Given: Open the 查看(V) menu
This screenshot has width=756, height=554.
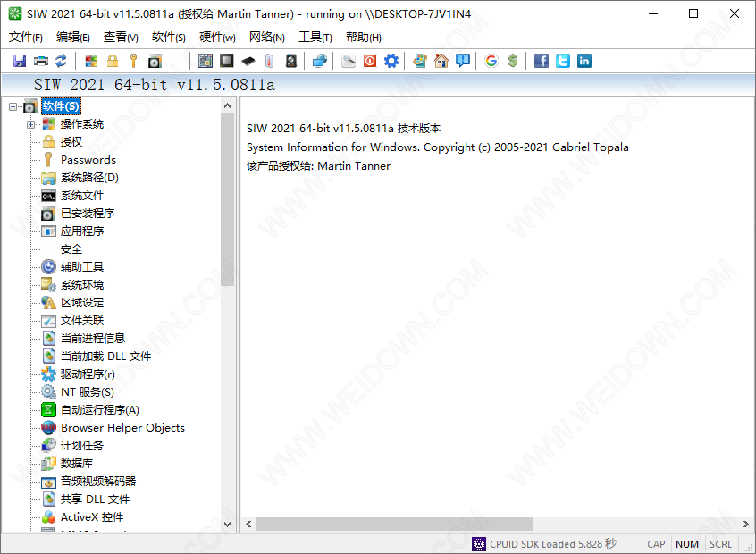Looking at the screenshot, I should (x=121, y=38).
